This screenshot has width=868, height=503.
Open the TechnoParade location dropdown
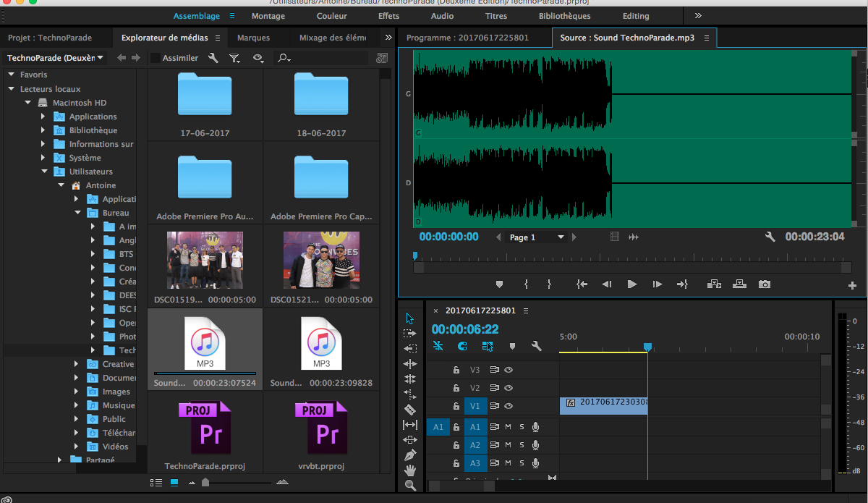coord(56,58)
